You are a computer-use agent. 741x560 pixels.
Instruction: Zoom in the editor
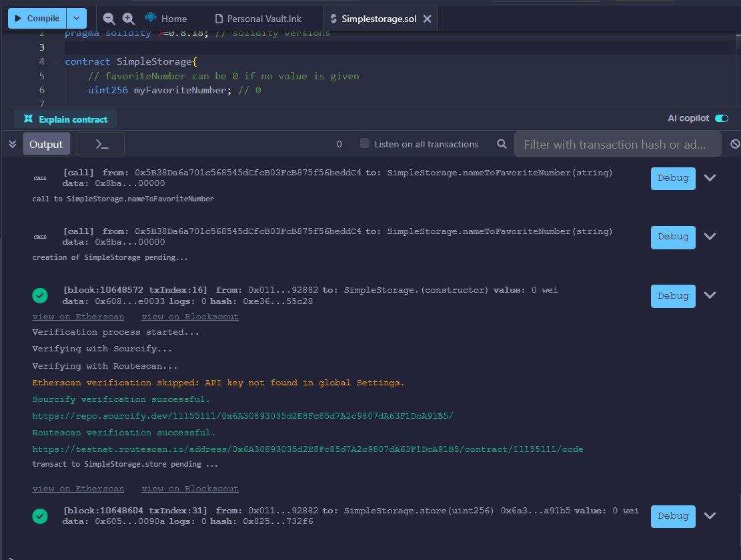tap(129, 19)
